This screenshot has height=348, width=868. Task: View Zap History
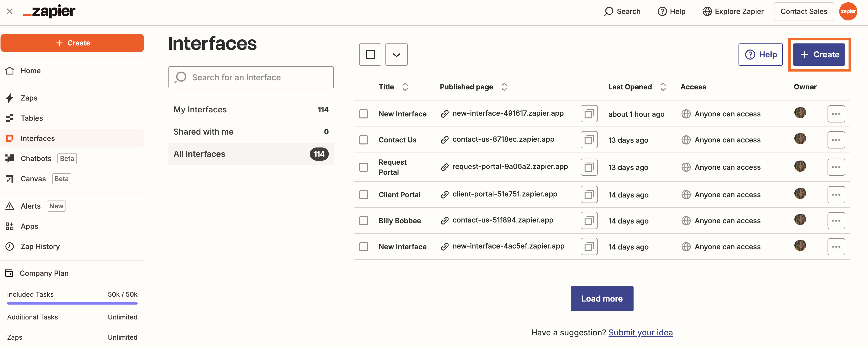click(40, 246)
